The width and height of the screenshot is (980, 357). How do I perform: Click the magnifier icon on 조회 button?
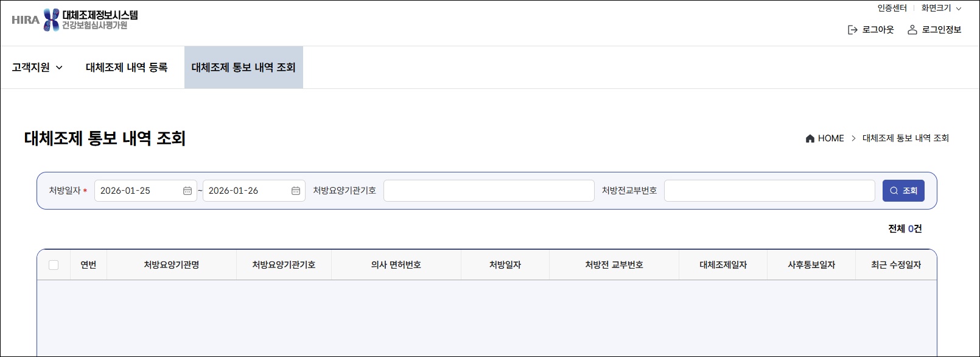tap(894, 191)
